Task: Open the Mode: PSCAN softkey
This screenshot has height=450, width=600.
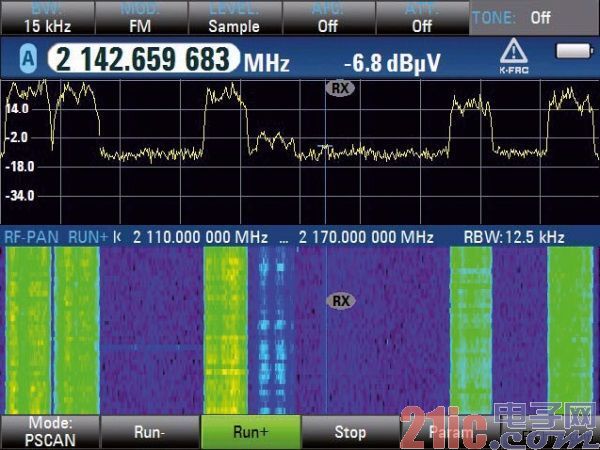Action: coord(50,432)
